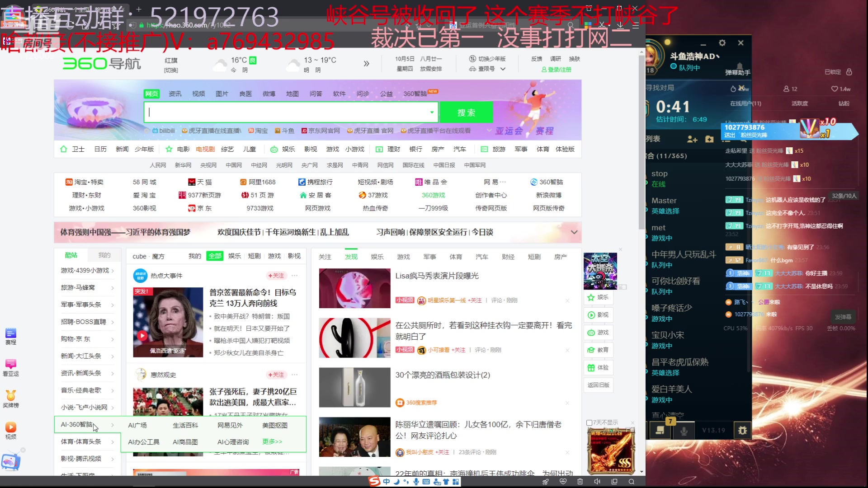Screen dimensions: 868x488
Task: Open the 视频 sidebar icon
Action: (x=11, y=430)
